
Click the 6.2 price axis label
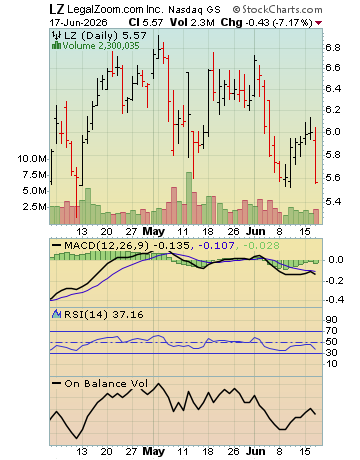click(x=333, y=109)
